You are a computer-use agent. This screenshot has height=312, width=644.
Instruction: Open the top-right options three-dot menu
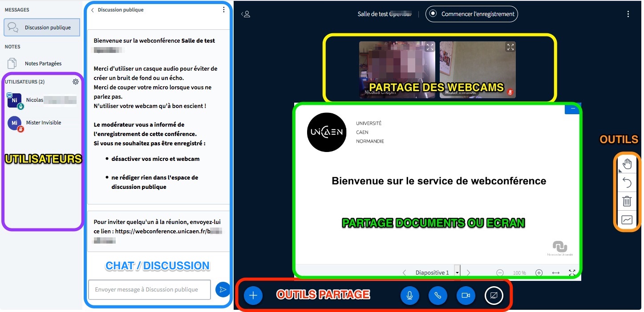coord(628,14)
